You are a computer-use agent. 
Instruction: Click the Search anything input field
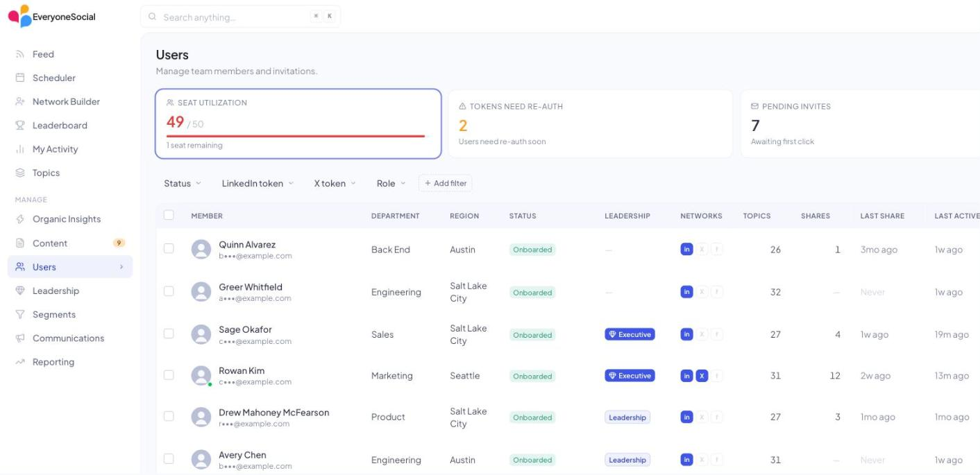pos(240,17)
